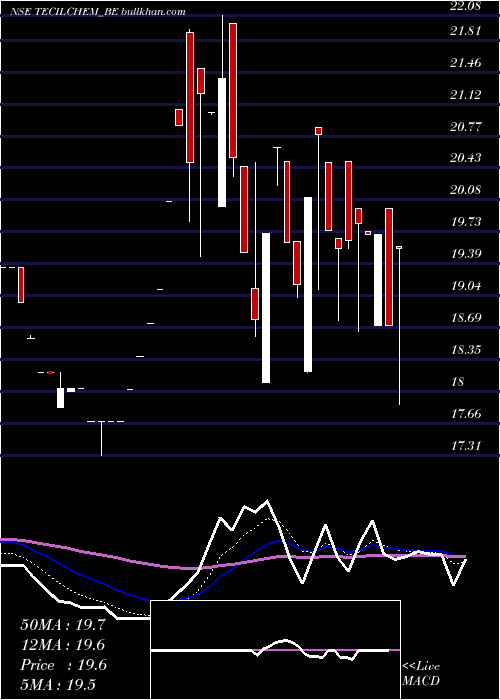Viewport: 500px width, 700px height.
Task: Click the 17.31 price axis label
Action: (465, 446)
